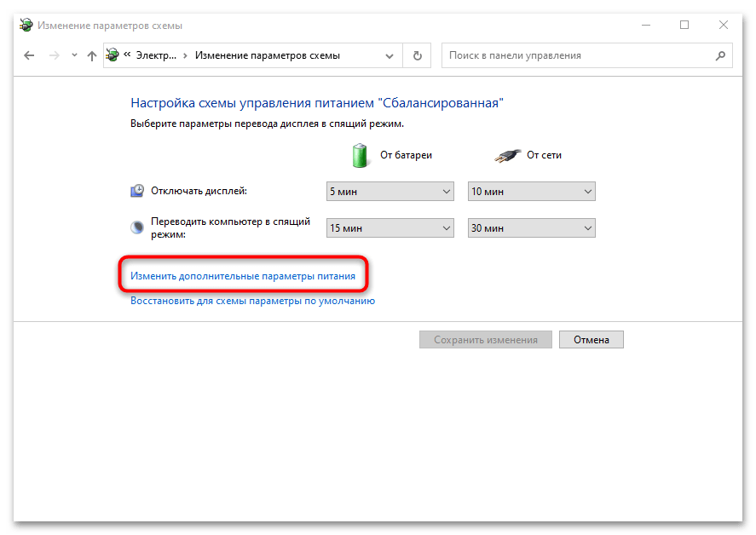Click the Up arrow to parent folder
Image resolution: width=756 pixels, height=535 pixels.
click(x=92, y=56)
